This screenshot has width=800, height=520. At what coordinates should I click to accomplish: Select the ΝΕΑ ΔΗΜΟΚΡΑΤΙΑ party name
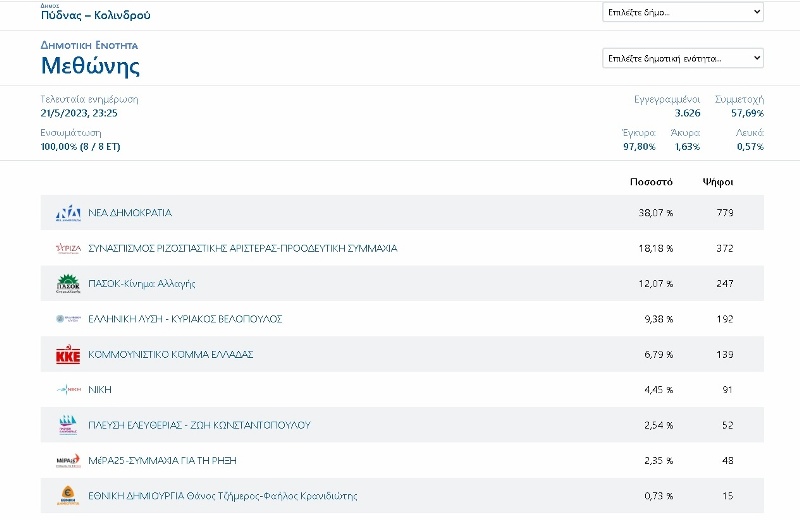click(x=130, y=213)
